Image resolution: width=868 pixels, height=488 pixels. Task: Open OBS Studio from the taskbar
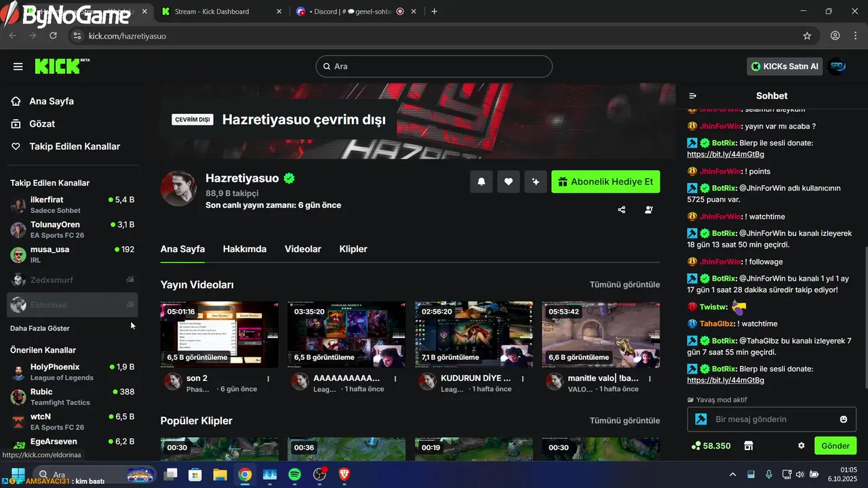[x=320, y=474]
